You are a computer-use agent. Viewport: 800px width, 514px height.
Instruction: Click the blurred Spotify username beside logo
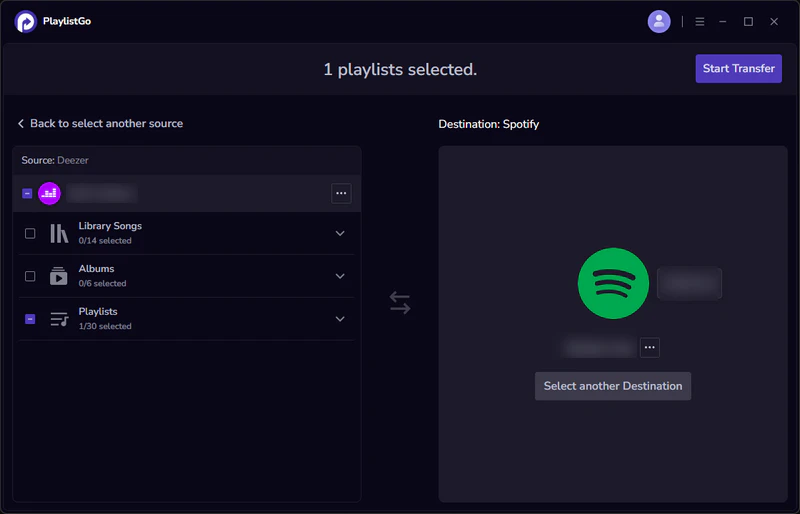click(689, 283)
